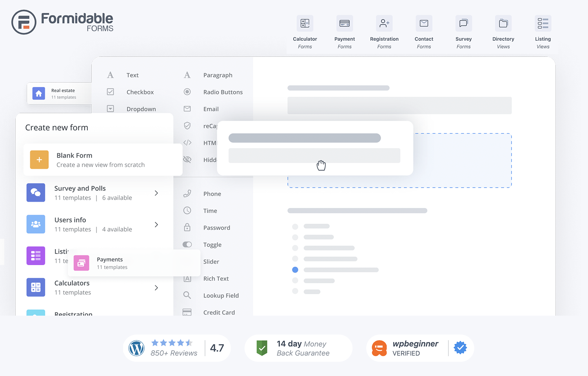Click the dragged field card placeholder

[x=315, y=148]
